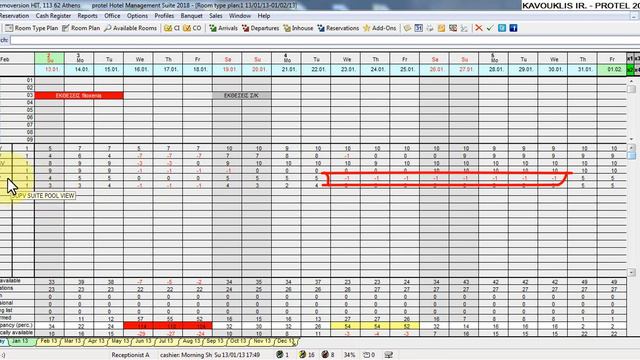Viewport: 640px width, 360px height.
Task: Click the red 114 occupancy cell
Action: click(139, 326)
